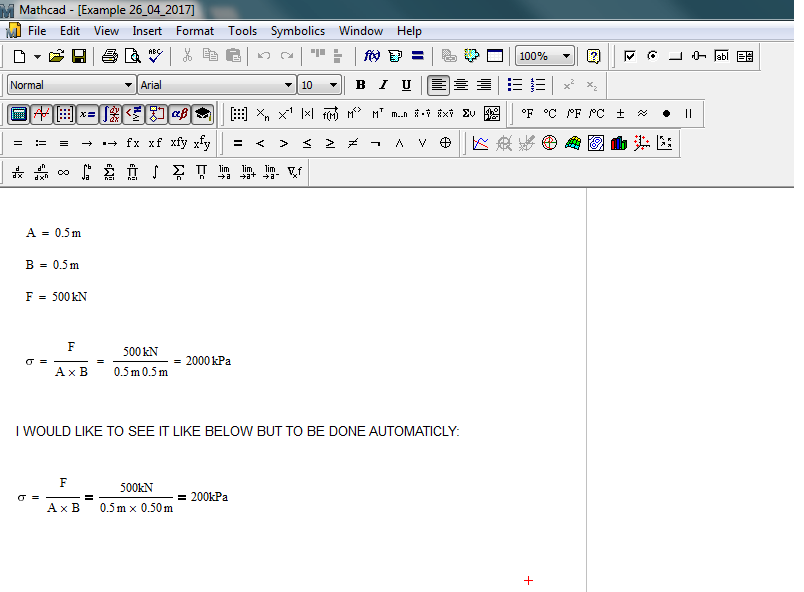The height and width of the screenshot is (592, 804).
Task: Open the Insert menu
Action: tap(147, 31)
